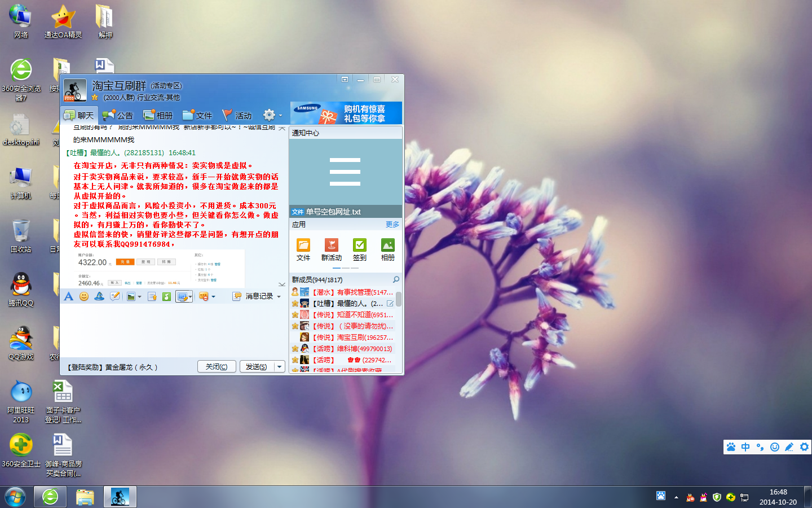812x508 pixels.
Task: Switch to 公告 tab
Action: point(117,115)
